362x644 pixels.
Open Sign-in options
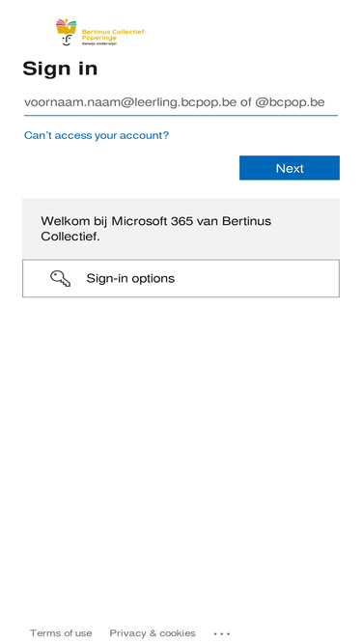click(181, 278)
